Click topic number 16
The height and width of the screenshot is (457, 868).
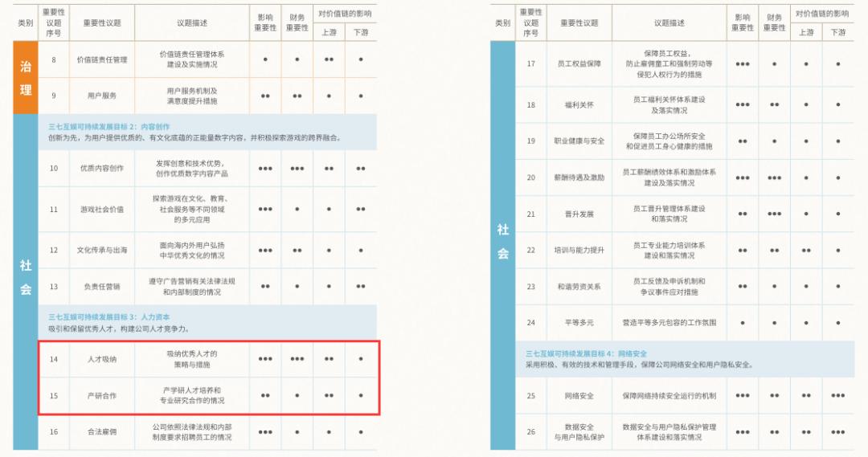click(x=54, y=431)
